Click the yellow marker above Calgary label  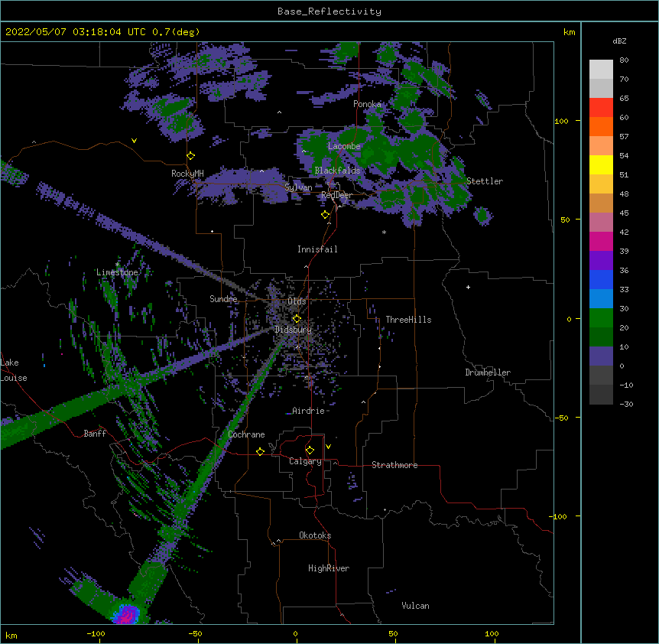[310, 450]
